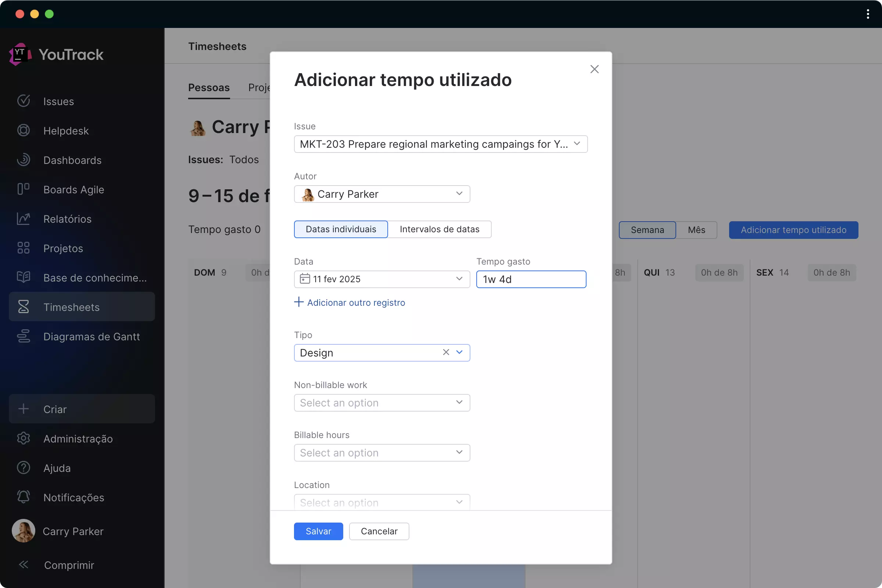The image size is (882, 588).
Task: Switch to Intervalos de datas mode
Action: point(439,229)
